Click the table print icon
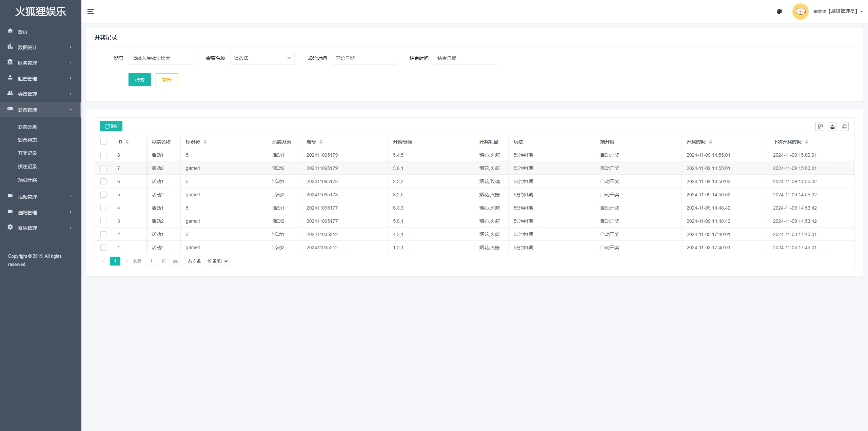The image size is (868, 431). pos(844,127)
